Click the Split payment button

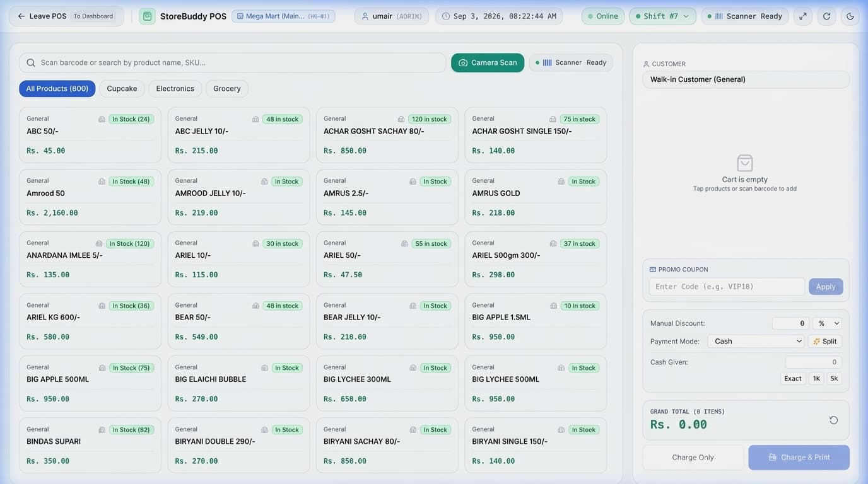pos(825,342)
